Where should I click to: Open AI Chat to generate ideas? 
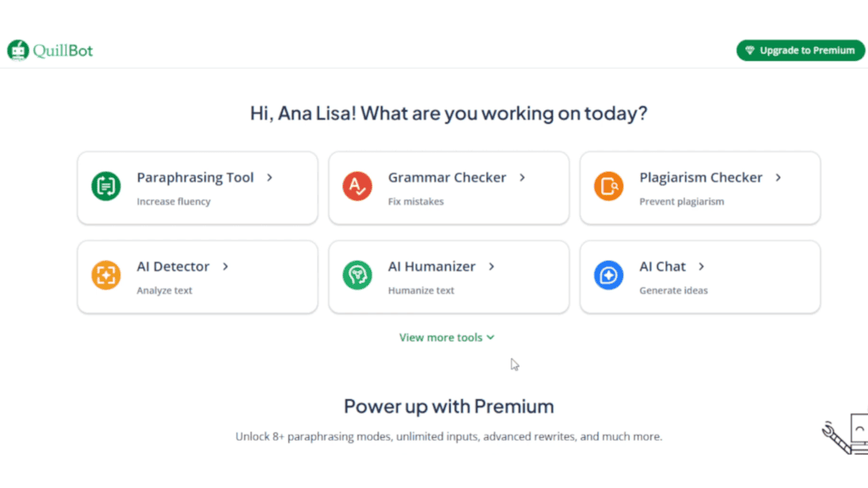tap(700, 277)
